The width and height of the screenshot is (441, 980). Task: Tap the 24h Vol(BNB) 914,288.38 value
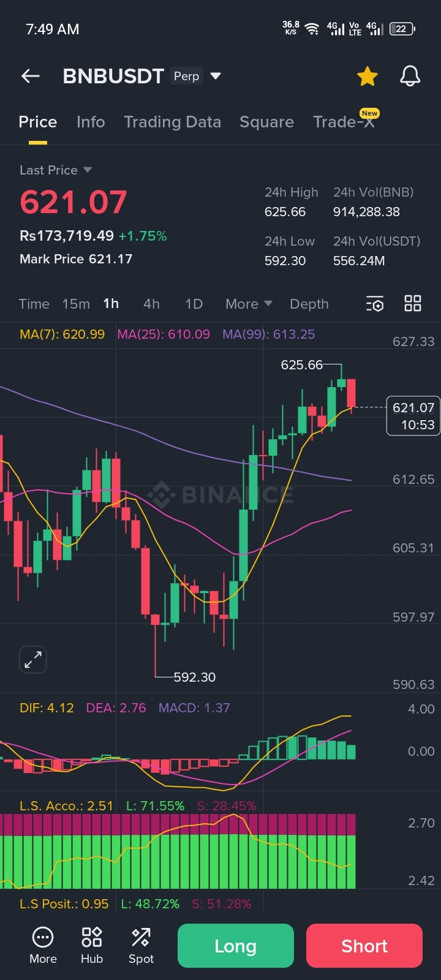(366, 212)
